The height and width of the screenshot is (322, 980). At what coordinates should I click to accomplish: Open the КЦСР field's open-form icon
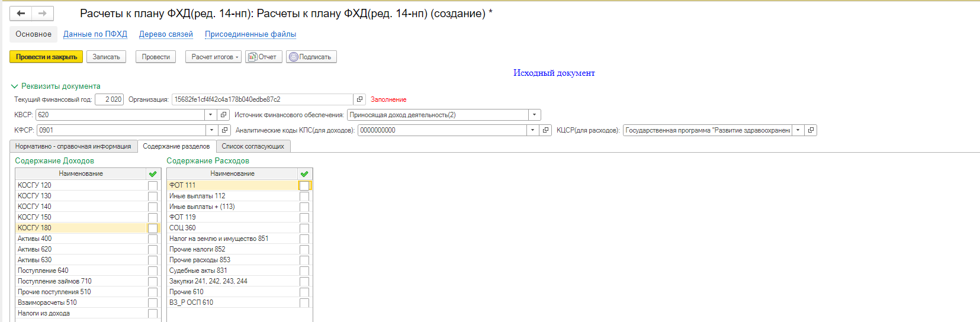click(811, 130)
